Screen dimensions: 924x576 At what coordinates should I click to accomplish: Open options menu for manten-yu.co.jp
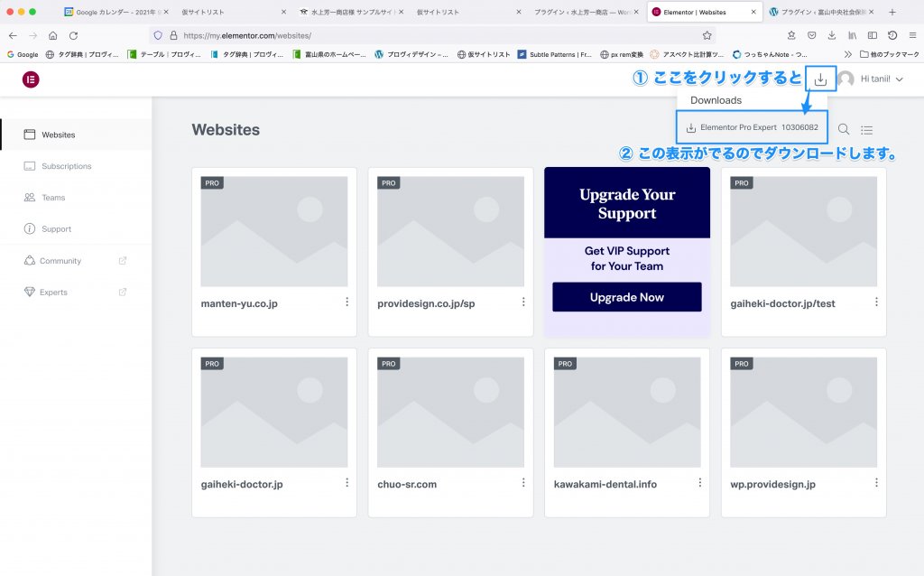point(346,302)
